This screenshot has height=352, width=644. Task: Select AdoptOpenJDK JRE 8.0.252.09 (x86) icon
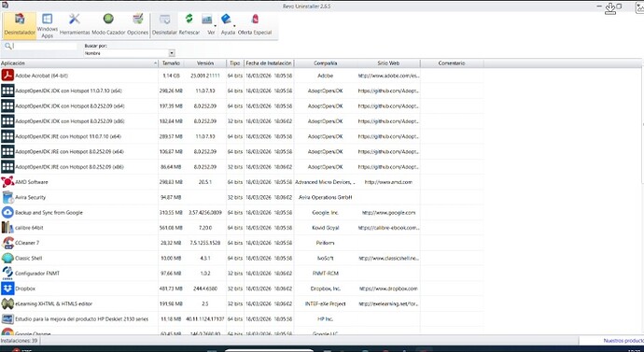coord(7,166)
